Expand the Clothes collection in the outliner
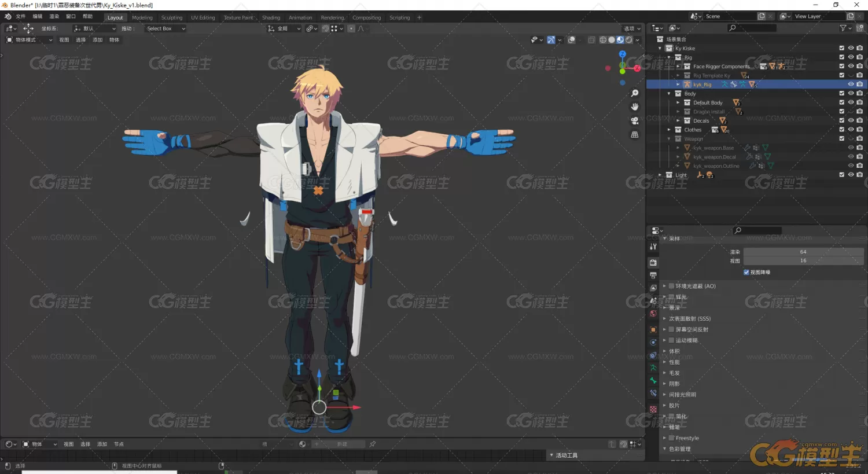The image size is (868, 474). tap(669, 130)
